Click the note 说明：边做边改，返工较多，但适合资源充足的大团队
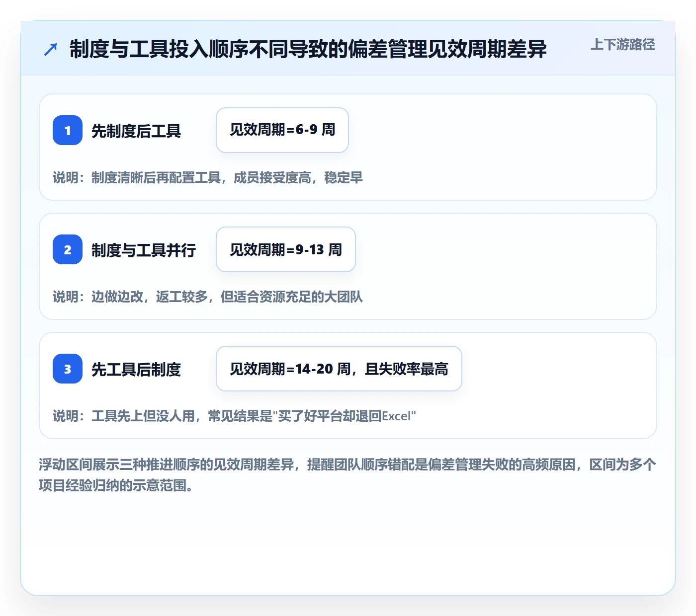This screenshot has height=616, width=696. click(x=208, y=297)
